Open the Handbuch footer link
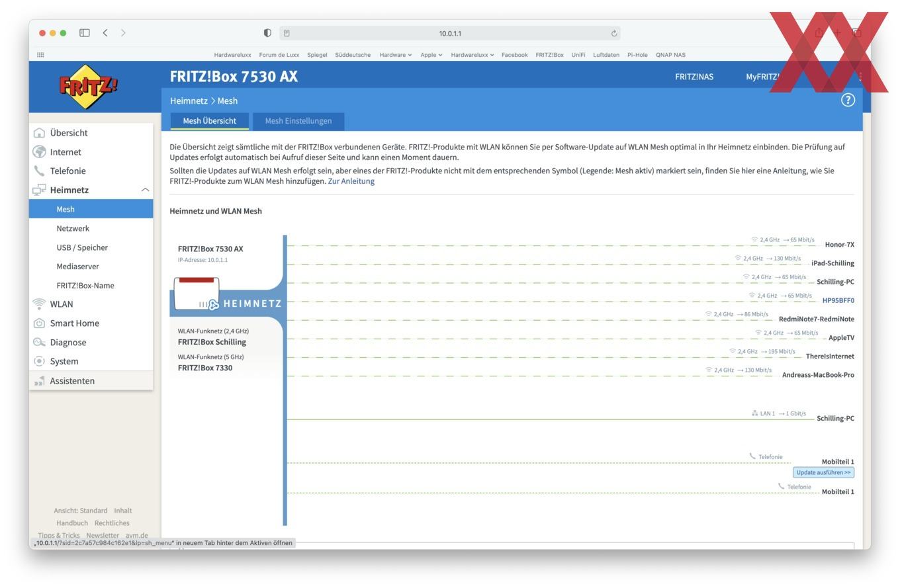This screenshot has height=588, width=900. coord(72,523)
